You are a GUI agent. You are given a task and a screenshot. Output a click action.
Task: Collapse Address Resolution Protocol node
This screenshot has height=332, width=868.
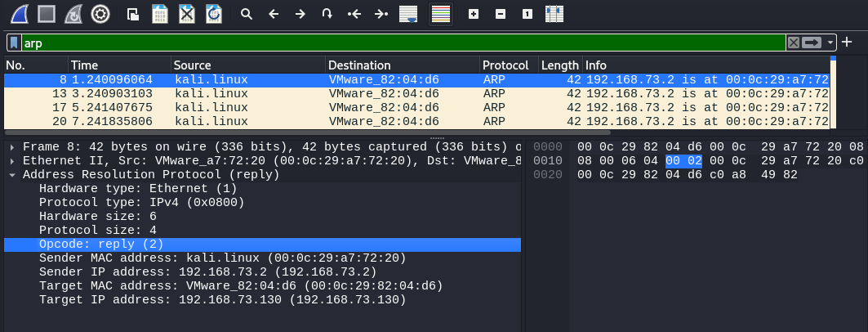[12, 175]
